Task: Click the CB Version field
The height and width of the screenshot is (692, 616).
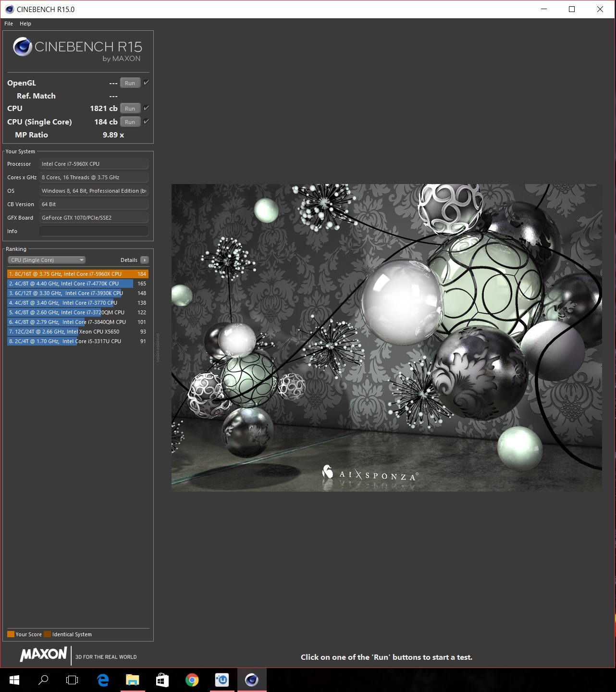Action: [94, 204]
